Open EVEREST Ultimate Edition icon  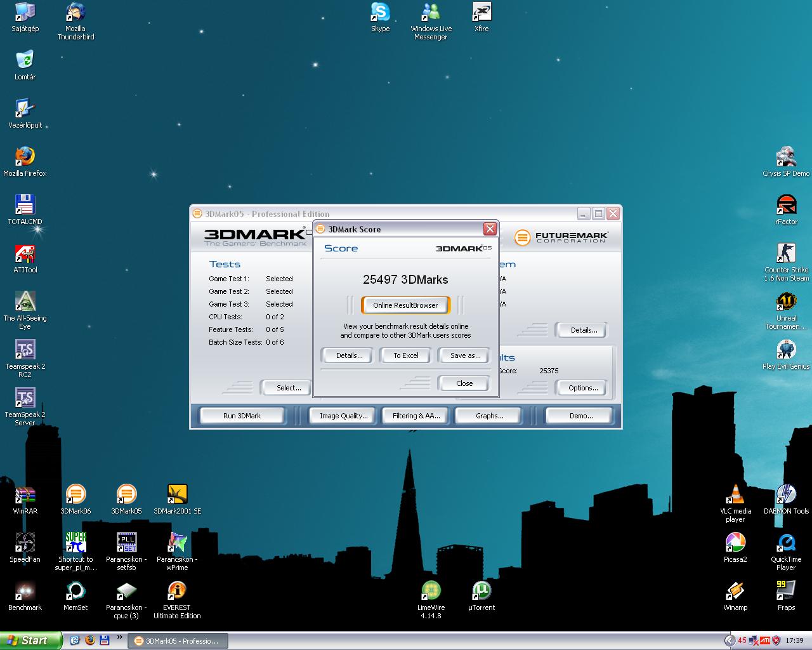(177, 600)
